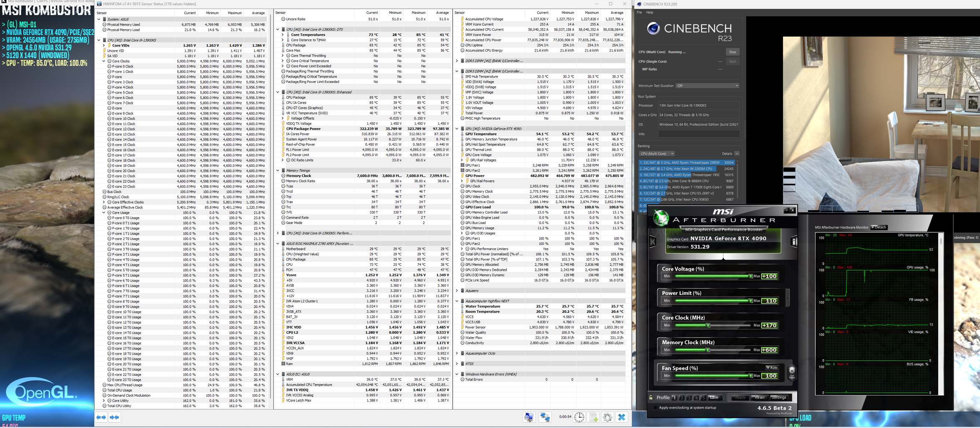The height and width of the screenshot is (428, 980).
Task: Toggle Cinebench ranking Details arrow
Action: coord(737,154)
